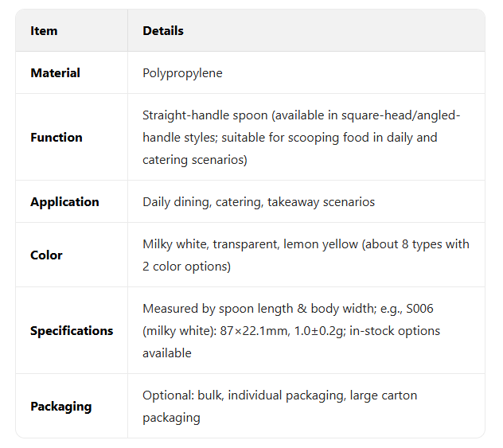Click the "Details" column header
Viewport: 503px width, 448px height.
coord(163,31)
